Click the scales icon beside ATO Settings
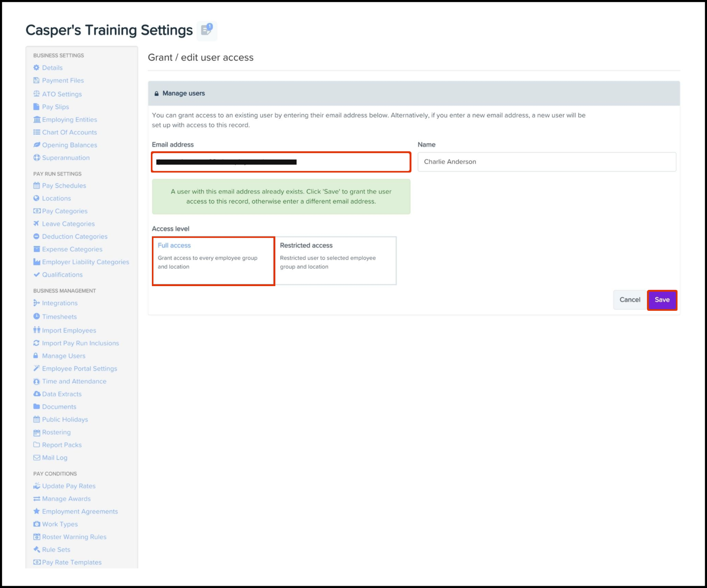The height and width of the screenshot is (588, 707). (36, 94)
